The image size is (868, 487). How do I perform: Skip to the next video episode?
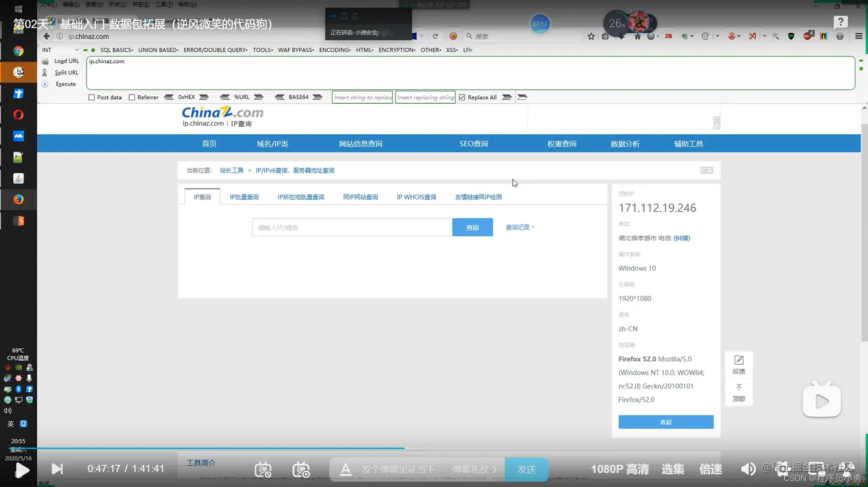pos(57,469)
